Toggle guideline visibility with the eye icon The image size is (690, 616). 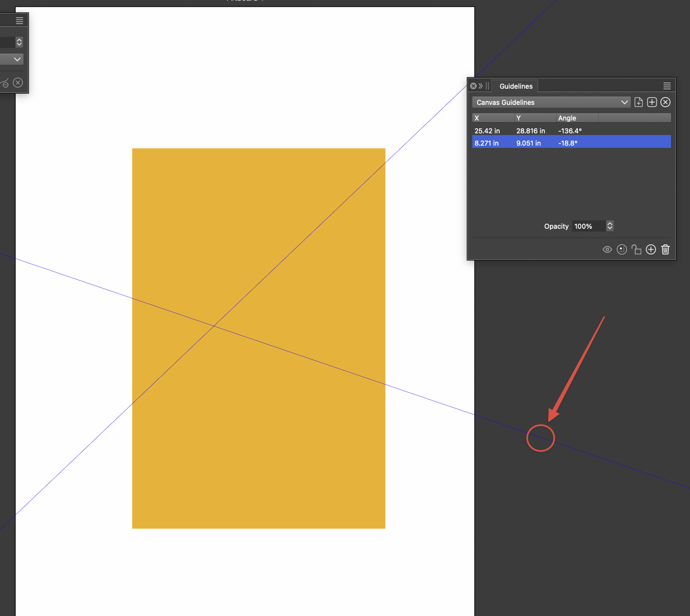coord(607,249)
